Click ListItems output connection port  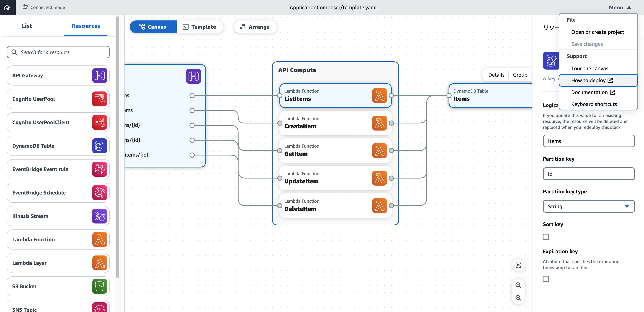click(x=391, y=96)
